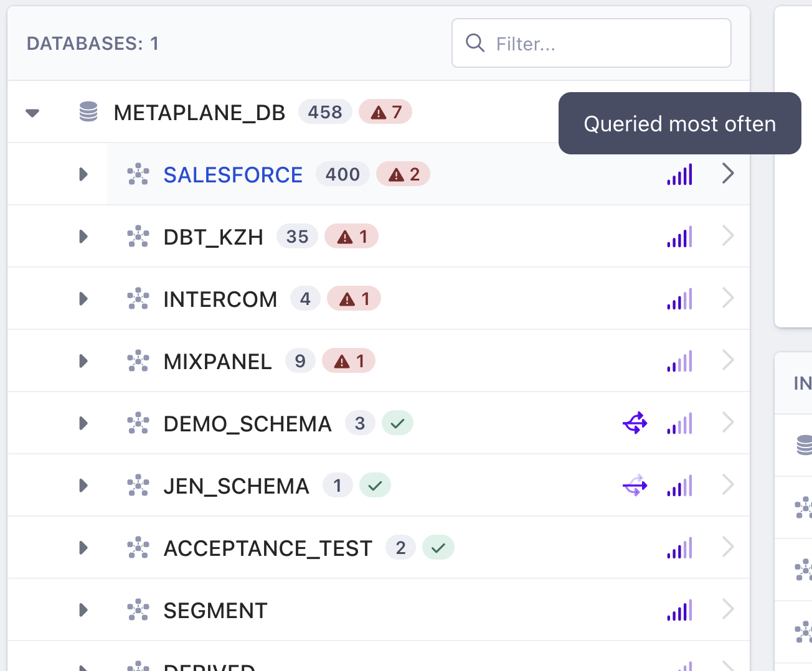The width and height of the screenshot is (812, 671).
Task: Open JEN_SCHEMA details with right chevron
Action: 728,485
